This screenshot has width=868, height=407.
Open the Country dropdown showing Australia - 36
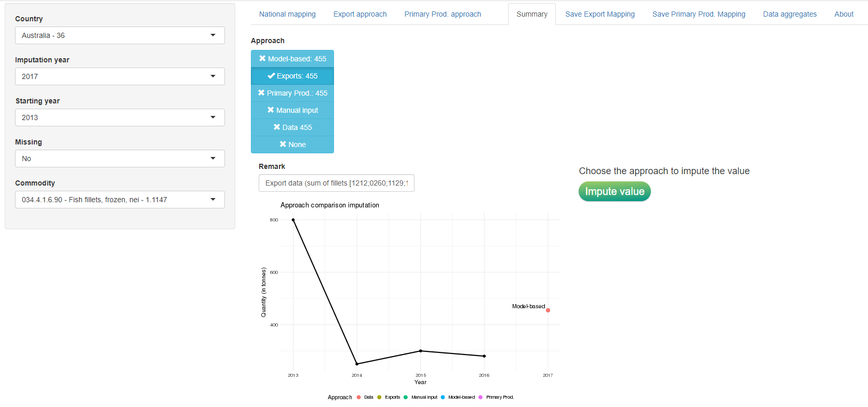click(x=119, y=35)
